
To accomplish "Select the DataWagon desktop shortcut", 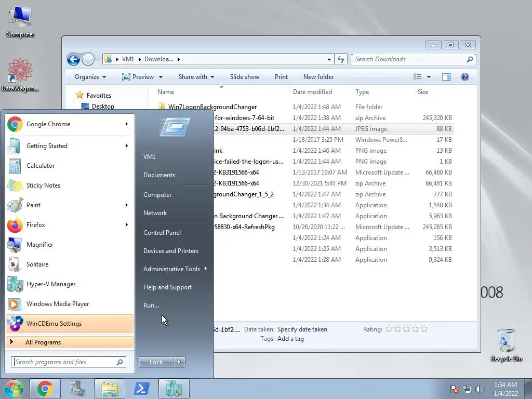I will 20,75.
